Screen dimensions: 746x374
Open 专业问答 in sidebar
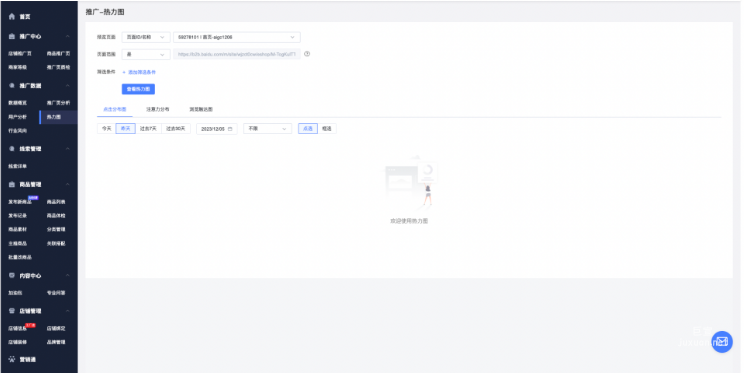[56, 293]
